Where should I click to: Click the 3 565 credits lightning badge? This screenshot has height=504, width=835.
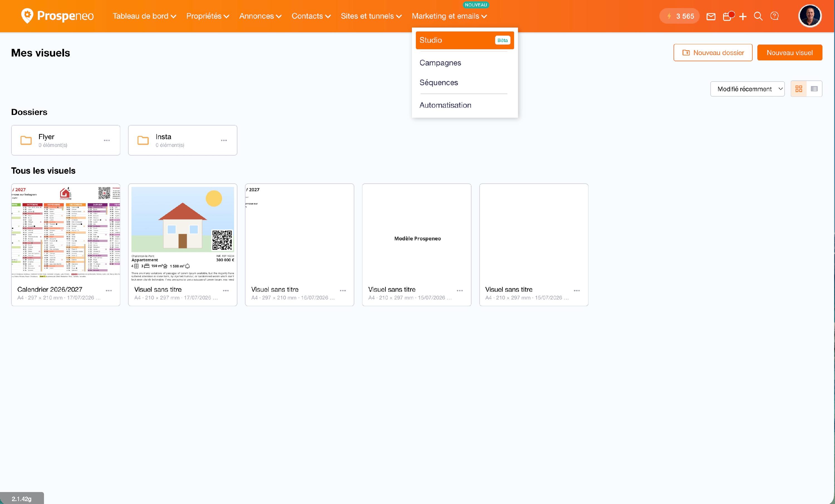coord(679,16)
